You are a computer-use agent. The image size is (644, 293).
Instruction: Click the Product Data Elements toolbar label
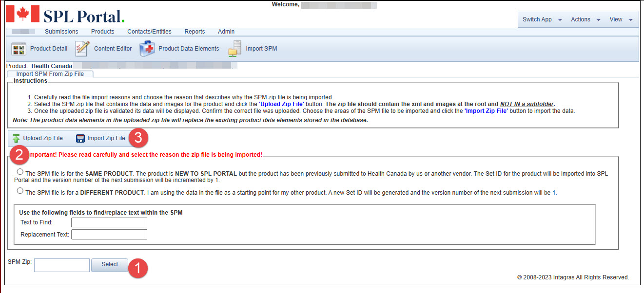point(189,49)
